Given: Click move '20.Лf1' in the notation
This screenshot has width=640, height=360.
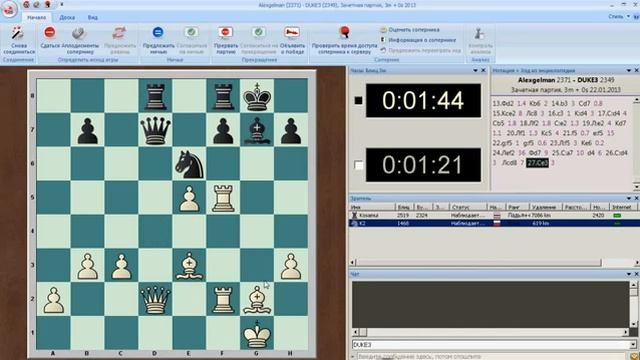Looking at the screenshot, I should click(x=516, y=133).
